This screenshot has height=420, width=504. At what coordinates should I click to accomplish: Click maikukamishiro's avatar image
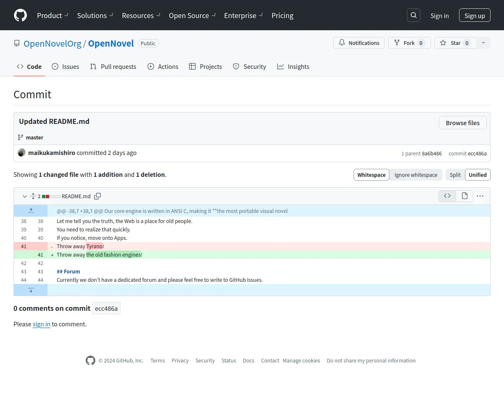tap(21, 152)
